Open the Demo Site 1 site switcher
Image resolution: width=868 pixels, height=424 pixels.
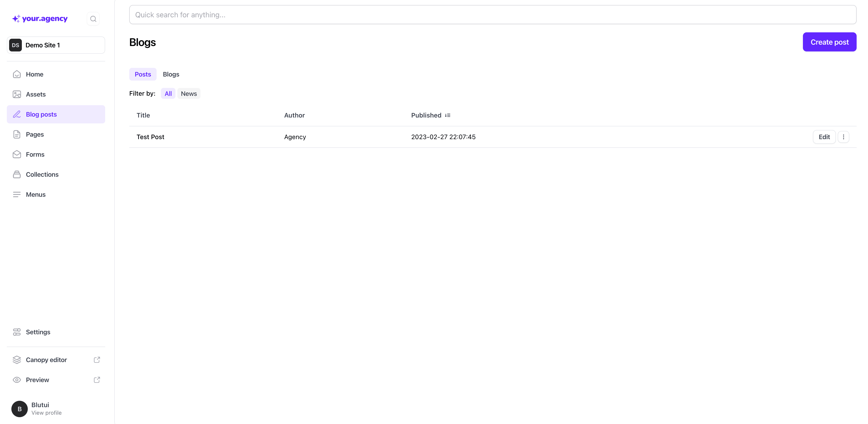56,45
